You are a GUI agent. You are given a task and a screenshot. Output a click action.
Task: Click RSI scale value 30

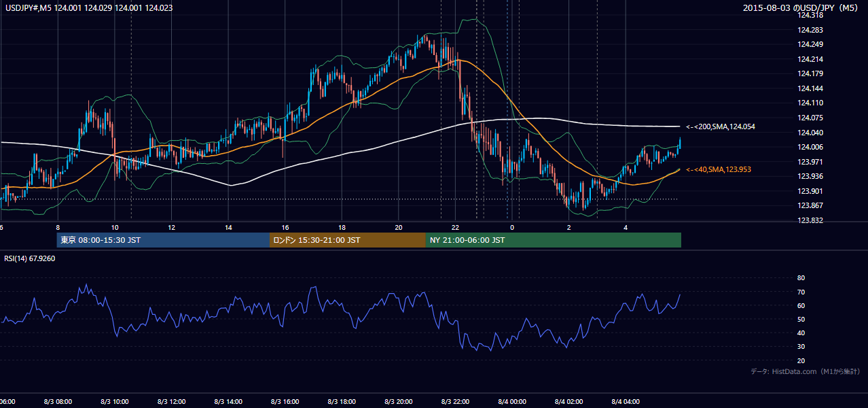(x=801, y=347)
